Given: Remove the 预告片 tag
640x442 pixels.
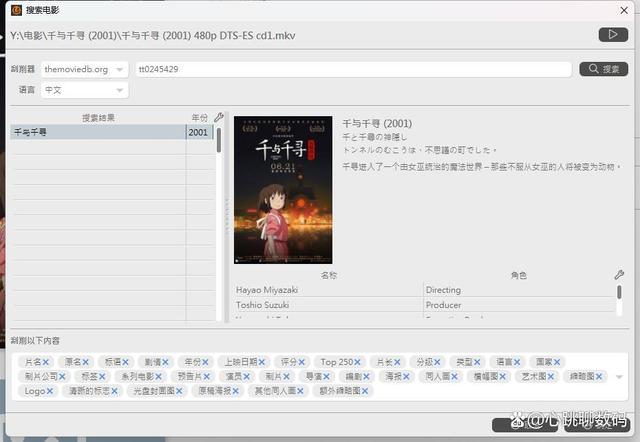Looking at the screenshot, I should click(x=207, y=377).
